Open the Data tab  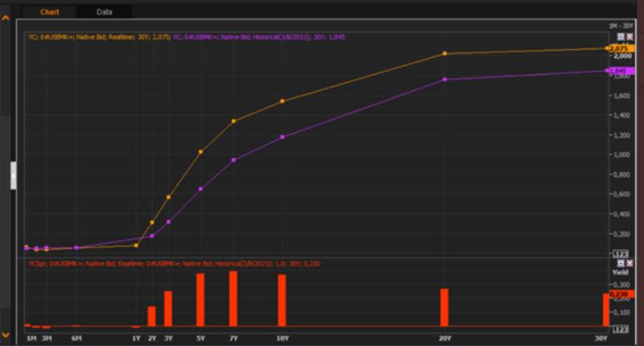104,12
